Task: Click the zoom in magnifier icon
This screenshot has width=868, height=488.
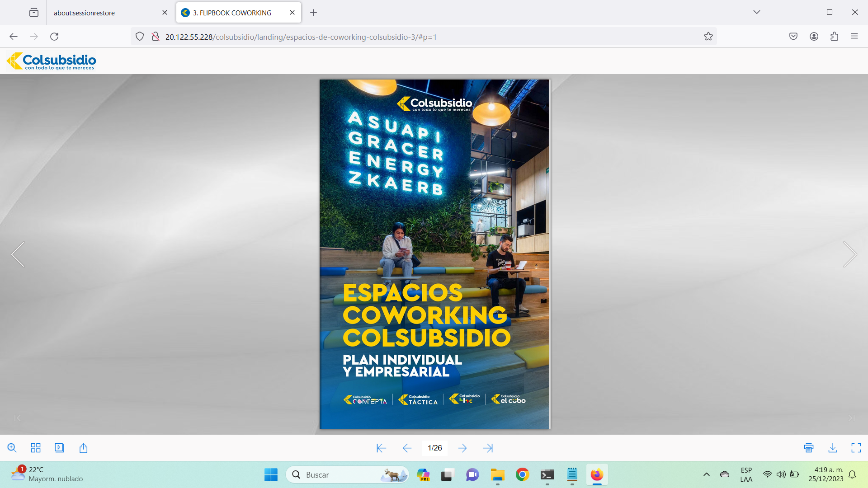Action: [12, 448]
